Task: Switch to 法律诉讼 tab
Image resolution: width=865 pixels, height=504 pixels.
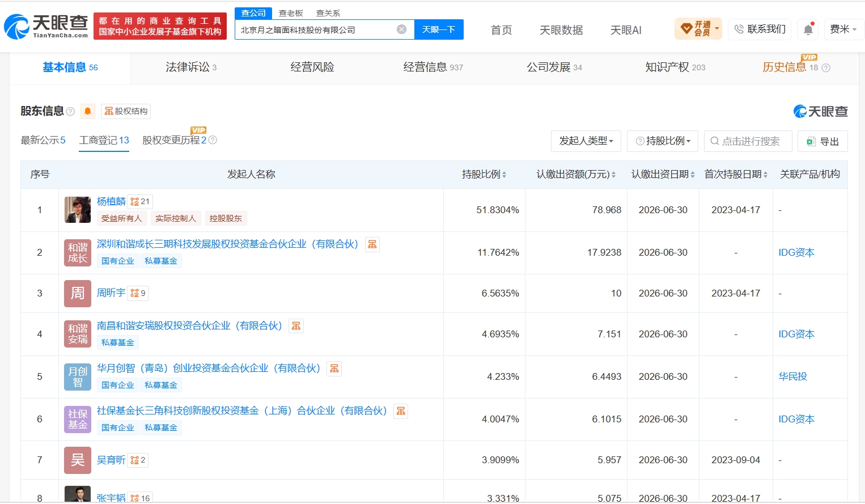Action: 191,67
